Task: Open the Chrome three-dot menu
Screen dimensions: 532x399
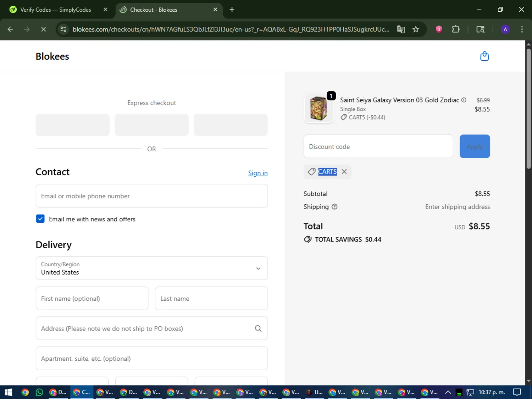Action: coord(522,29)
